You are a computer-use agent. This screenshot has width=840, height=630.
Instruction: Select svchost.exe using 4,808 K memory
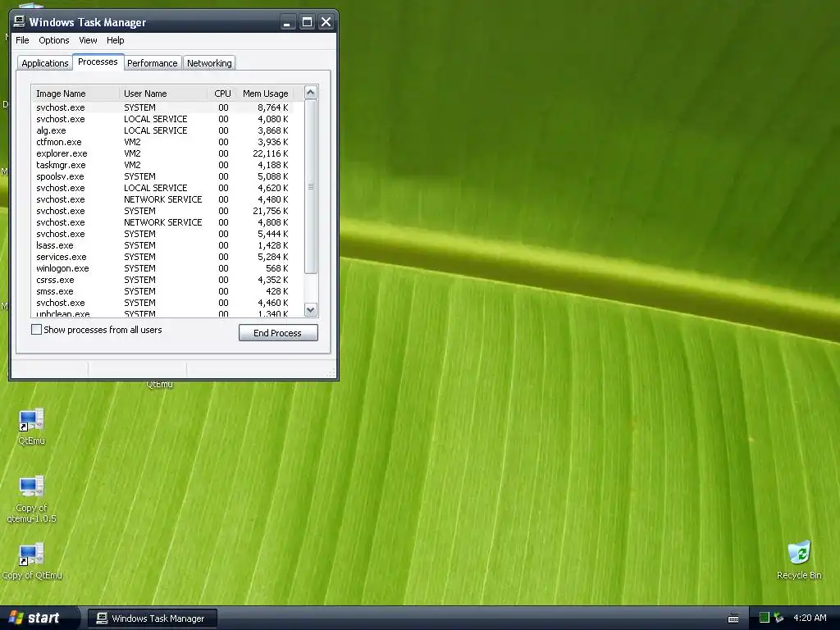pos(162,222)
